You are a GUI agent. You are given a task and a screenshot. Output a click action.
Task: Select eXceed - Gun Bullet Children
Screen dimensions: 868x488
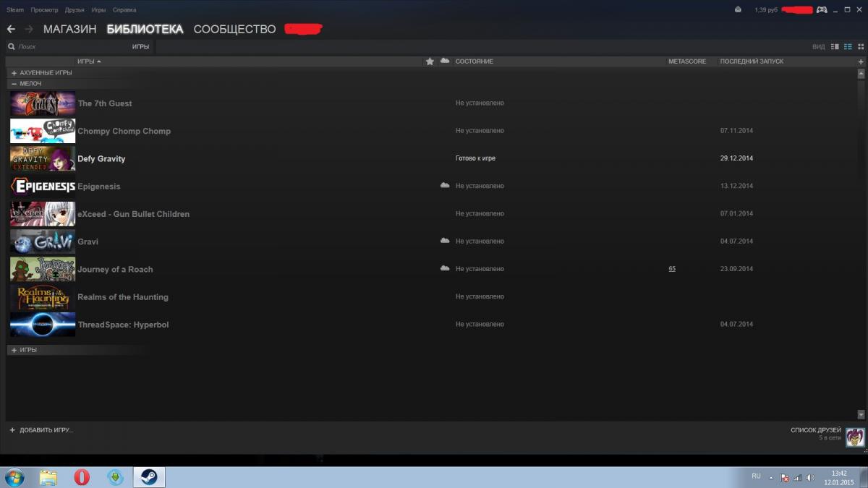coord(133,214)
